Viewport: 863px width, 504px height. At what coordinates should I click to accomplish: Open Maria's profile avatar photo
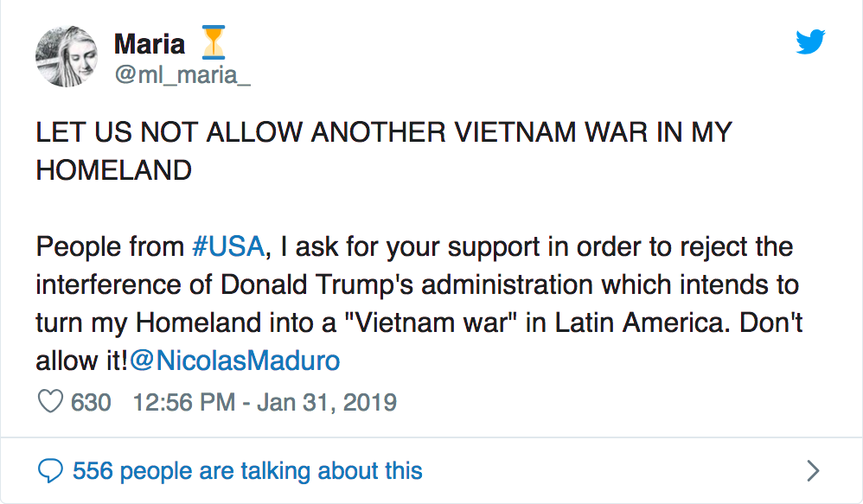pos(65,55)
